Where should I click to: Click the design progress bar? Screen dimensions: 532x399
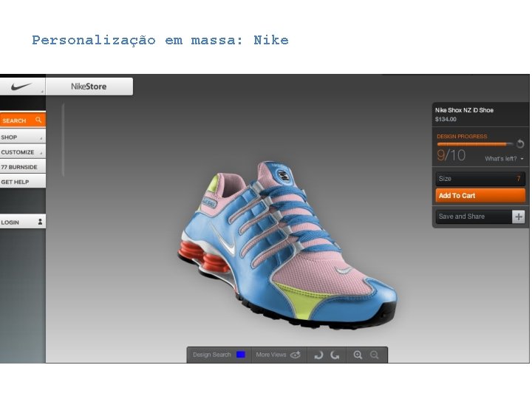475,144
